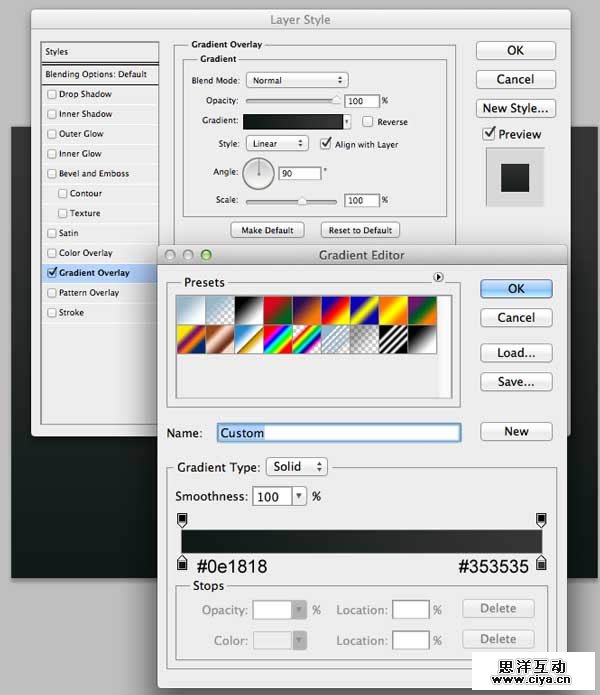Screen dimensions: 600x695
Task: Select the right color stop #353535
Action: (541, 563)
